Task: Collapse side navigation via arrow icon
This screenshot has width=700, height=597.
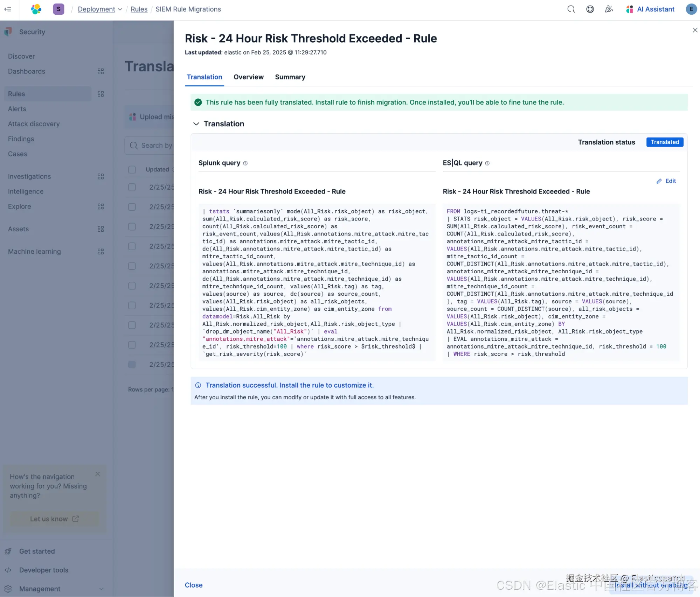Action: click(8, 9)
